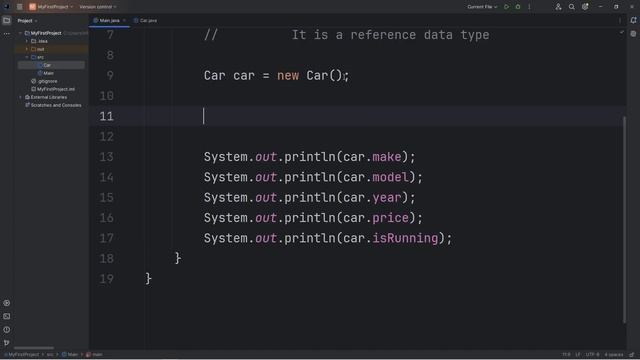Open the More tool windows ellipsis
The height and width of the screenshot is (360, 640).
point(7,34)
